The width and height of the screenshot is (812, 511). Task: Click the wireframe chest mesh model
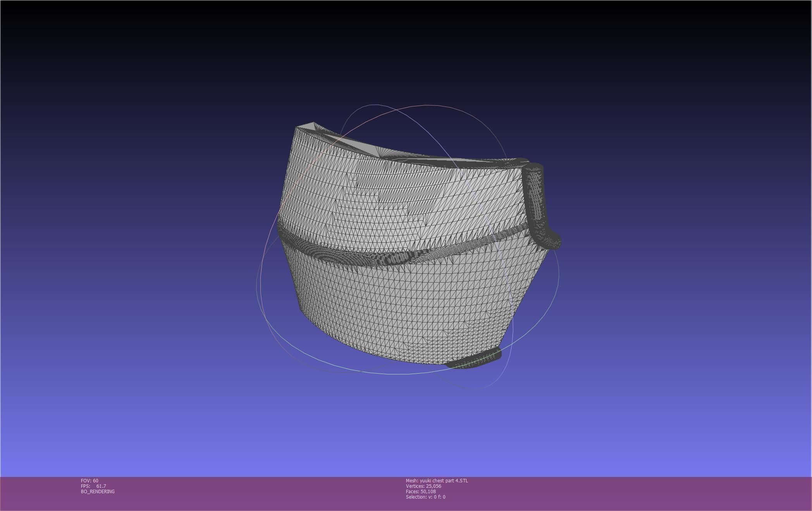coord(418,246)
